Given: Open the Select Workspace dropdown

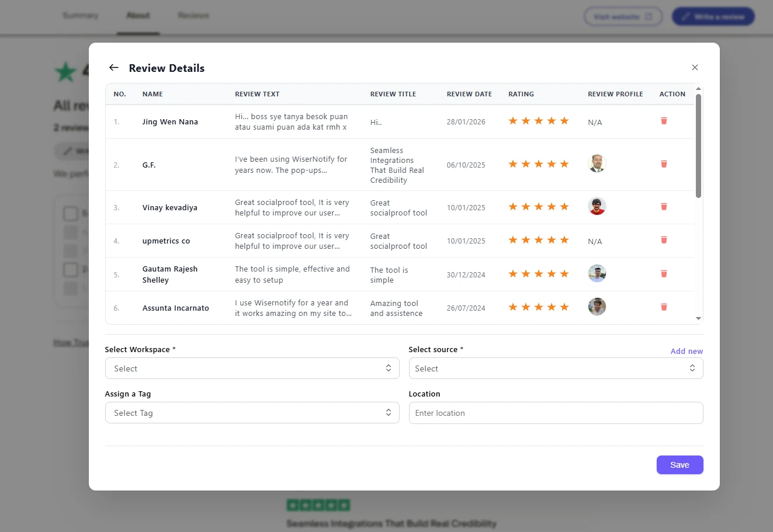Looking at the screenshot, I should coord(252,368).
